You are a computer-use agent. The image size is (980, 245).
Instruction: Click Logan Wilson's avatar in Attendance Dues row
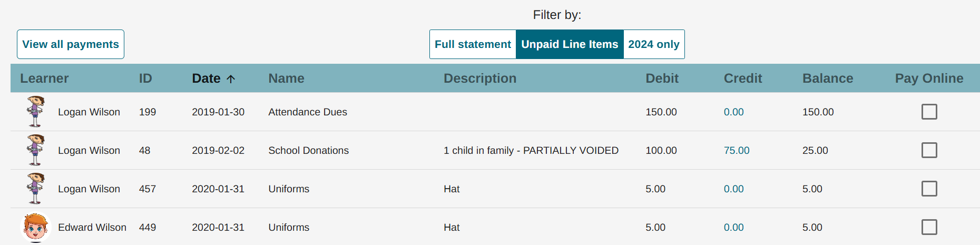35,112
